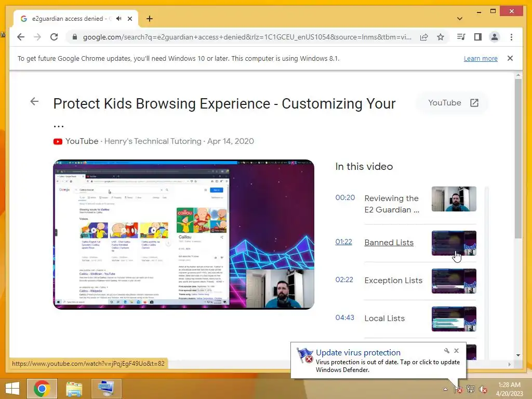Open the Exception Lists chapter
Image resolution: width=532 pixels, height=399 pixels.
(393, 281)
